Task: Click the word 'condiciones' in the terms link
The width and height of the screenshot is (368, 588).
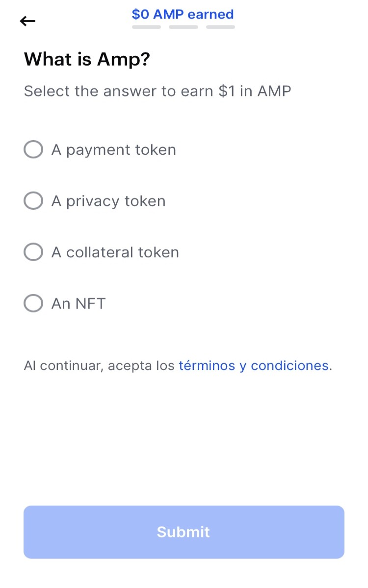Action: point(289,366)
